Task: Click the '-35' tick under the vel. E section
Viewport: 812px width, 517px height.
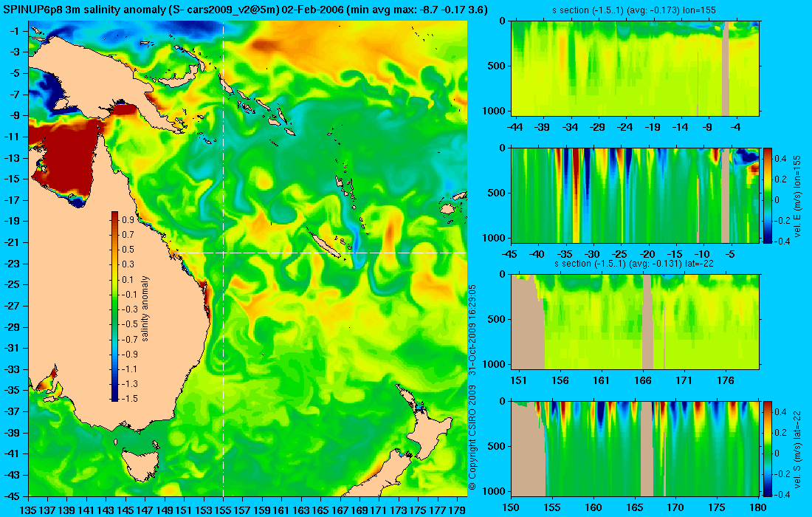Action: click(x=565, y=254)
